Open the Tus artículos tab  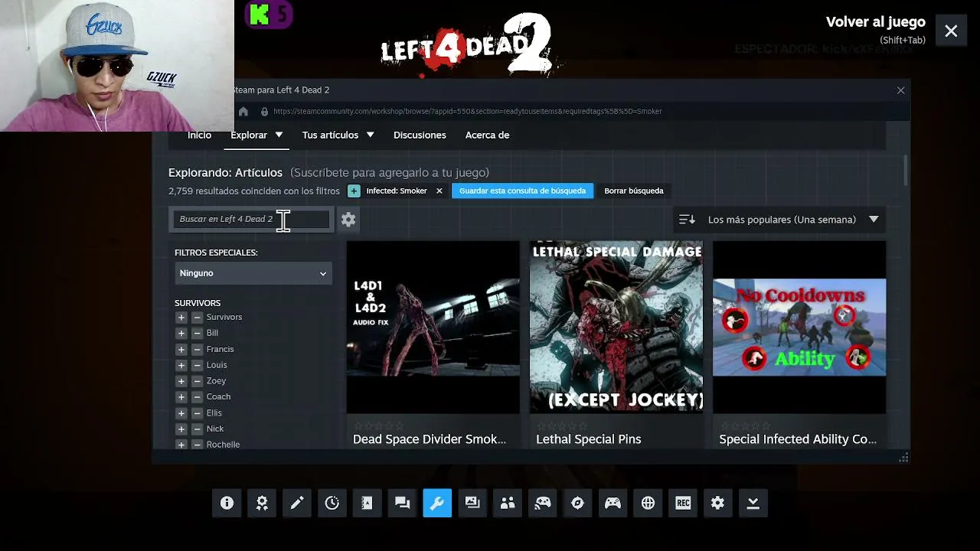[x=330, y=135]
